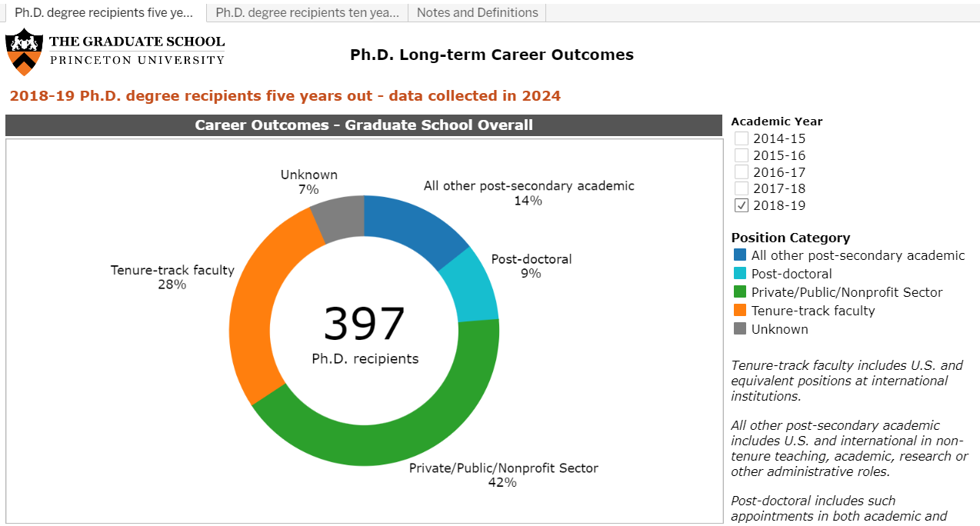This screenshot has width=980, height=526.
Task: Select the gray Unknown donut segment
Action: tap(340, 217)
